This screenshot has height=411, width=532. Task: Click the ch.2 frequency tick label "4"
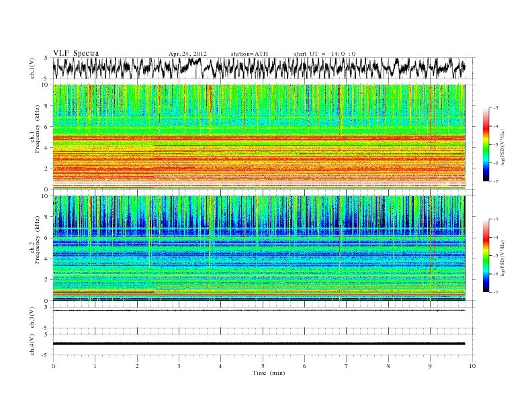[x=47, y=259]
